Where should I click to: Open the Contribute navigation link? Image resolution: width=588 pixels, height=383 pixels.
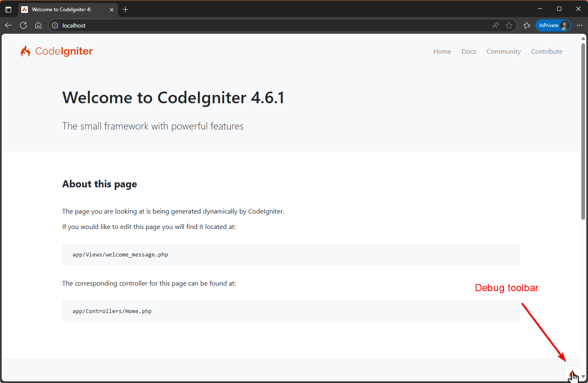546,51
